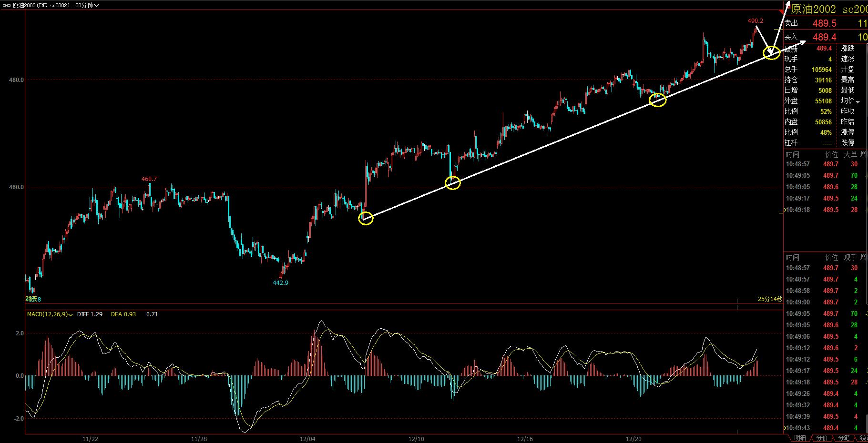Click the 涨停 field label

point(848,132)
